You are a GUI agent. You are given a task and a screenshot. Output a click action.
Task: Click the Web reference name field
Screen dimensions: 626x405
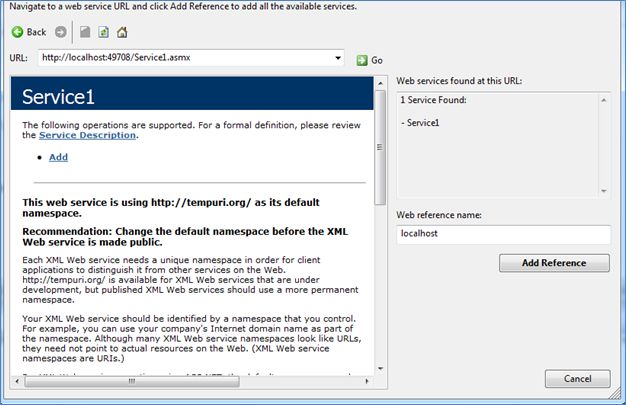click(503, 234)
